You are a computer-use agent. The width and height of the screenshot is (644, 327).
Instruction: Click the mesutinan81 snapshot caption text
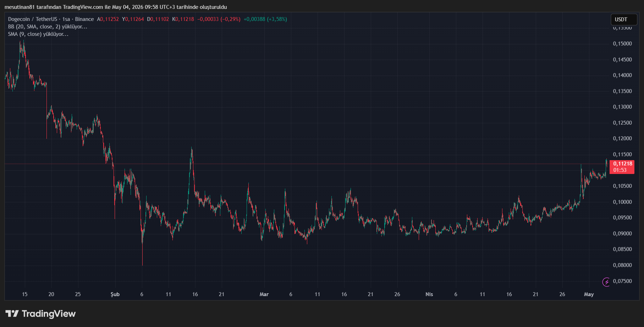click(x=116, y=7)
